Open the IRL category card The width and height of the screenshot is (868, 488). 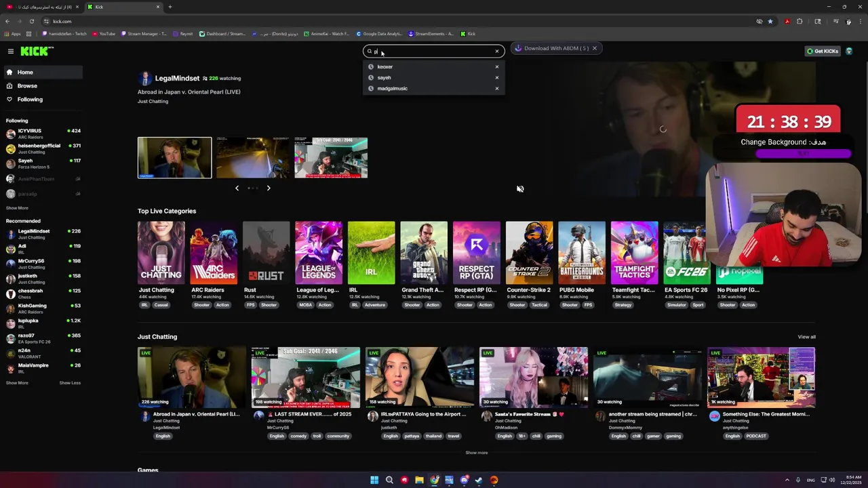371,253
